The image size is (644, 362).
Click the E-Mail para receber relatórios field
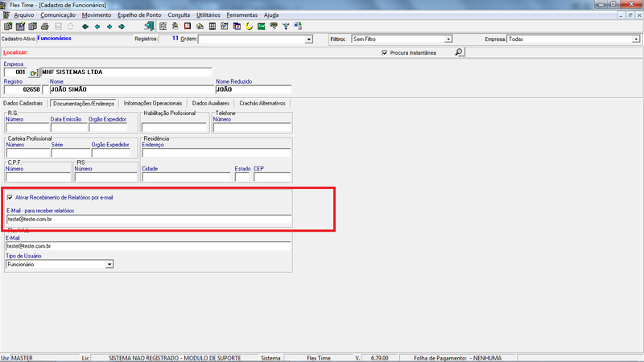coord(149,219)
